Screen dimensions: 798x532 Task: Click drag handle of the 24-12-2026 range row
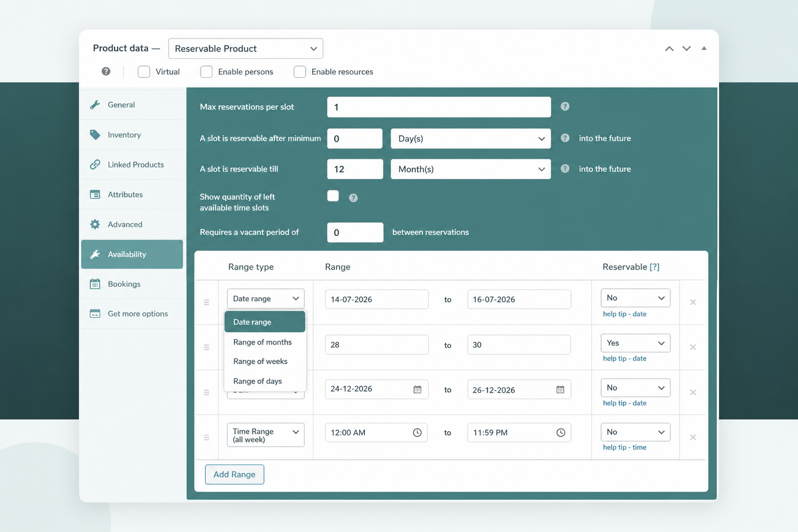(206, 392)
